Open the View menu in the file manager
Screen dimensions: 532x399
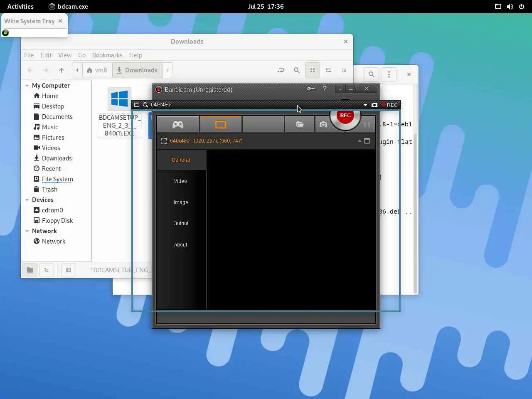point(65,55)
